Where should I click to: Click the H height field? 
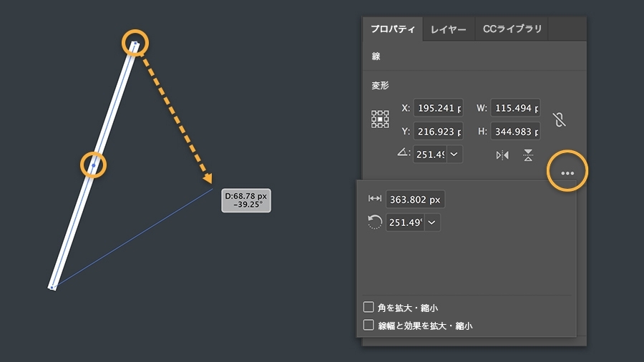(515, 131)
